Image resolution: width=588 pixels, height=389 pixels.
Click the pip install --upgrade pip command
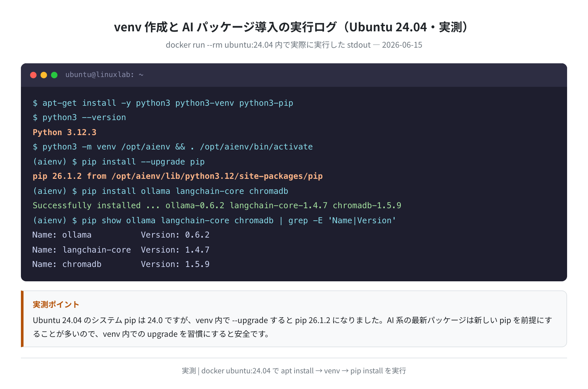[x=119, y=162]
